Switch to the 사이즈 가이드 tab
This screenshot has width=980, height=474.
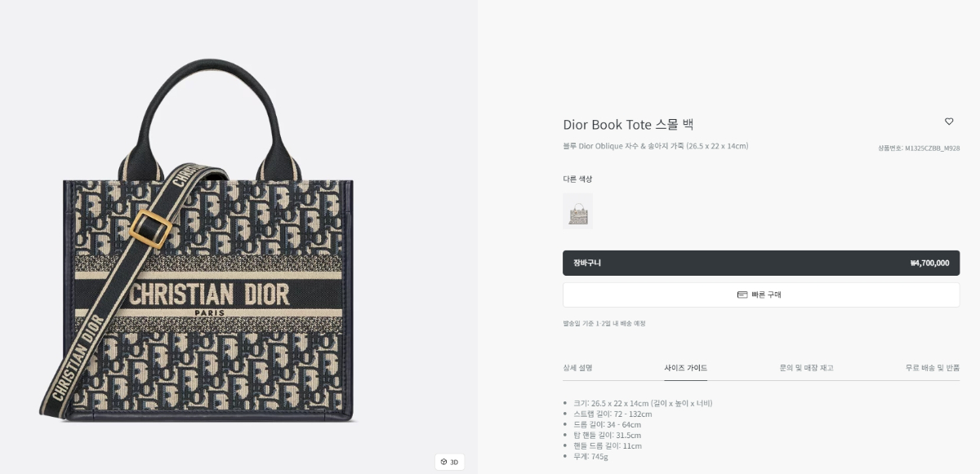[686, 368]
